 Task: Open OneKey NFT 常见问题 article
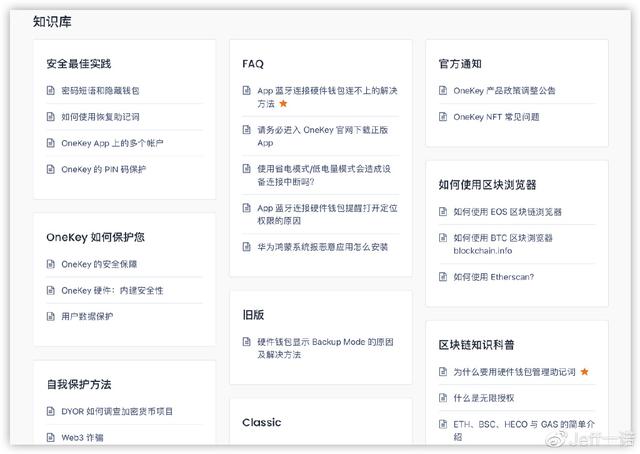[496, 117]
